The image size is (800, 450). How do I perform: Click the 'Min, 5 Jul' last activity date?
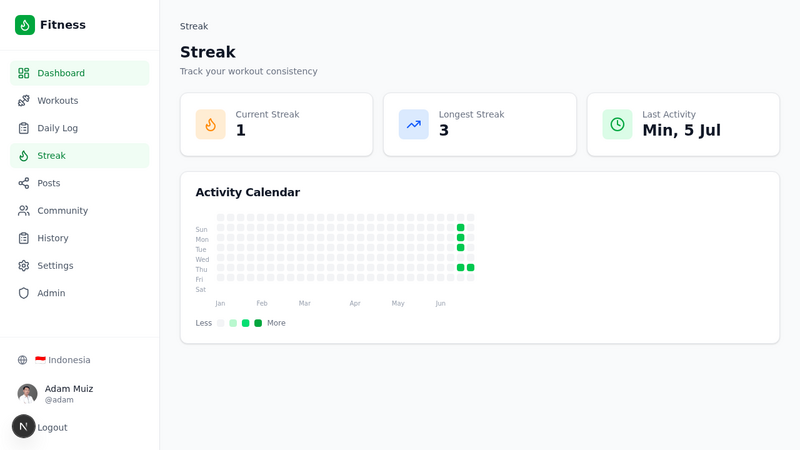pos(681,131)
